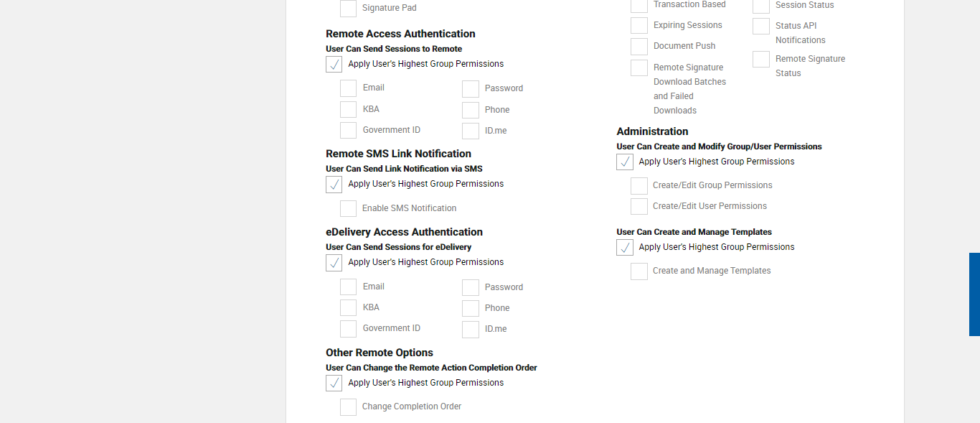Screen dimensions: 980x423
Task: Tick Create/Edit Group Permissions checkbox
Action: point(639,186)
